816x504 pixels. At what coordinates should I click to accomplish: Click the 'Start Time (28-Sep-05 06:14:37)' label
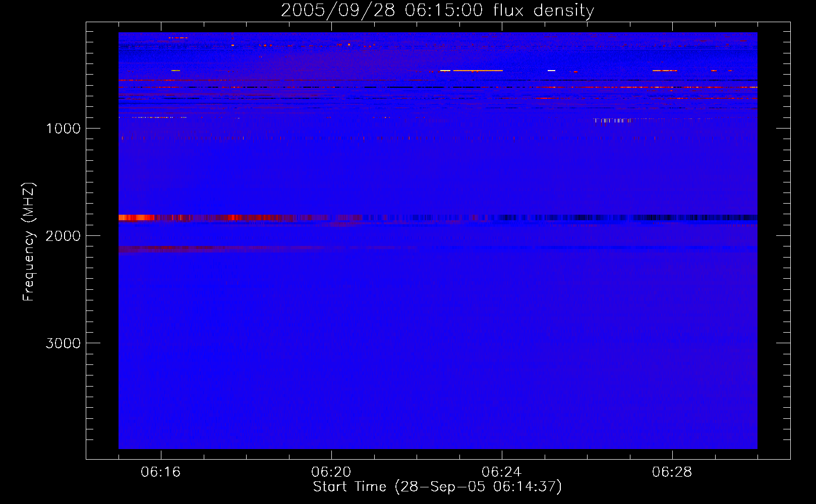pyautogui.click(x=437, y=487)
